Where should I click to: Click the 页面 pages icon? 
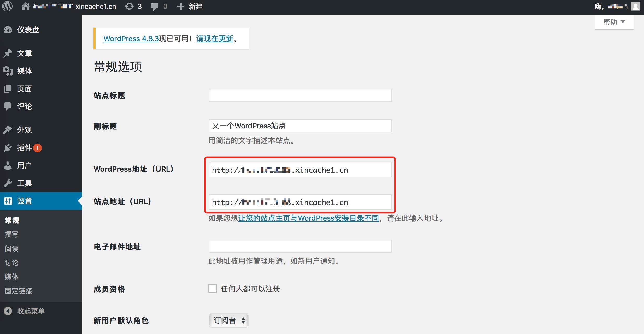pos(8,89)
